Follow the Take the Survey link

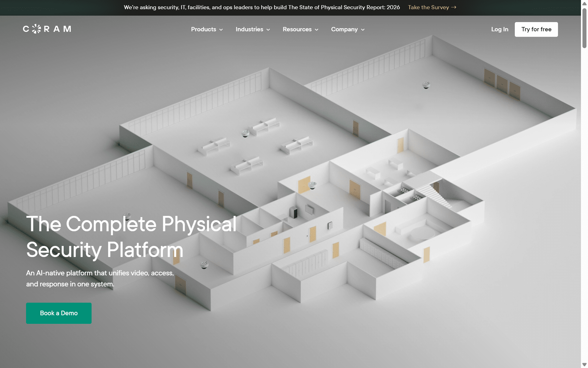[432, 7]
